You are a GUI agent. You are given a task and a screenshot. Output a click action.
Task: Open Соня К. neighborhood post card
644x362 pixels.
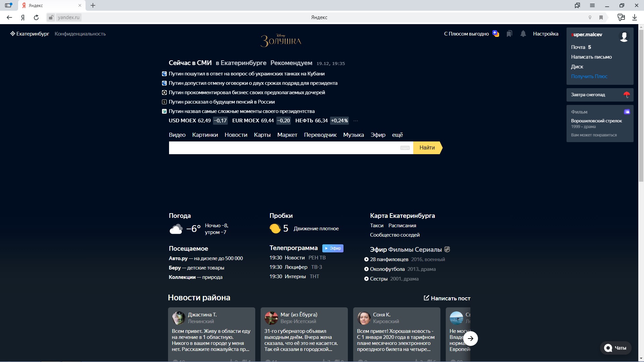point(397,334)
